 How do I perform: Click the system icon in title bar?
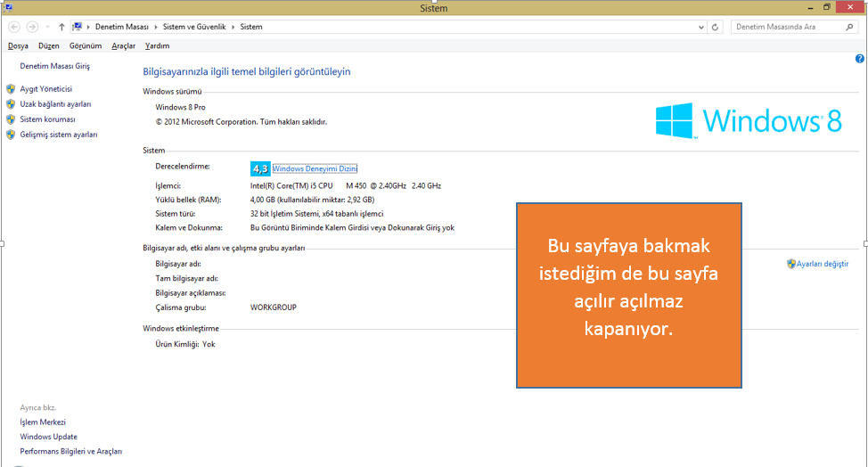8,7
